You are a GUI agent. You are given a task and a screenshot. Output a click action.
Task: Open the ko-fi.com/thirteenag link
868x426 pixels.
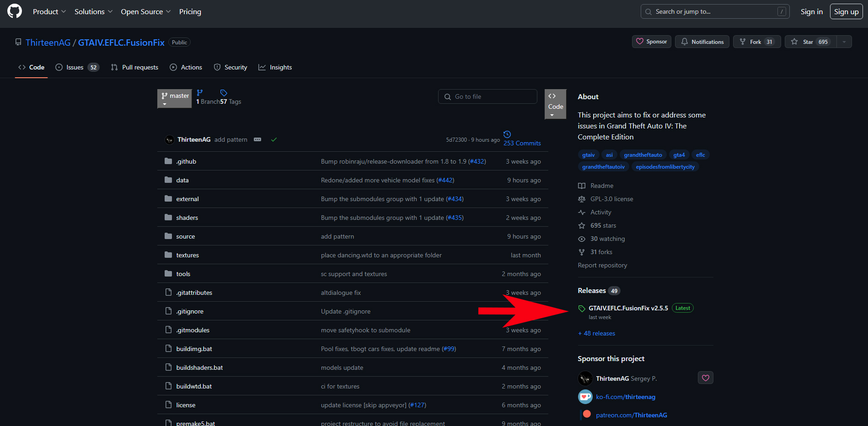(x=626, y=397)
